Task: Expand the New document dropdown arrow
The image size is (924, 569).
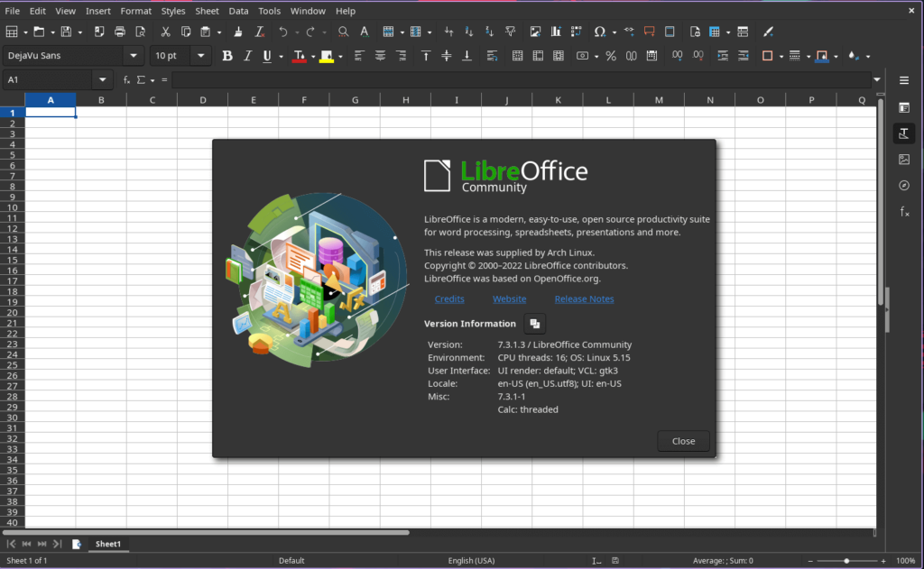Action: [25, 32]
